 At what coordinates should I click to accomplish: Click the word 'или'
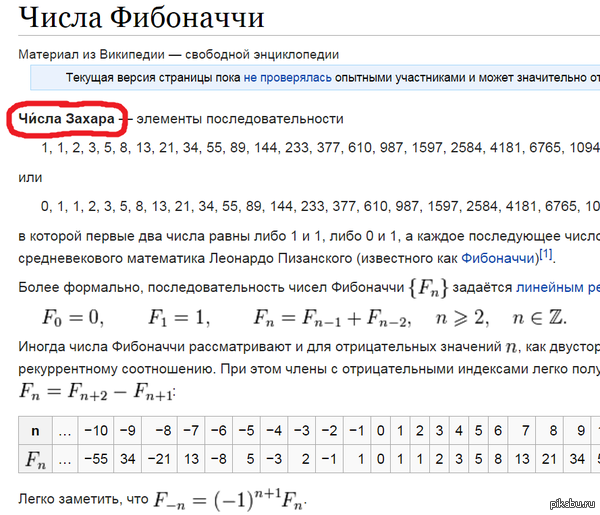pyautogui.click(x=30, y=178)
